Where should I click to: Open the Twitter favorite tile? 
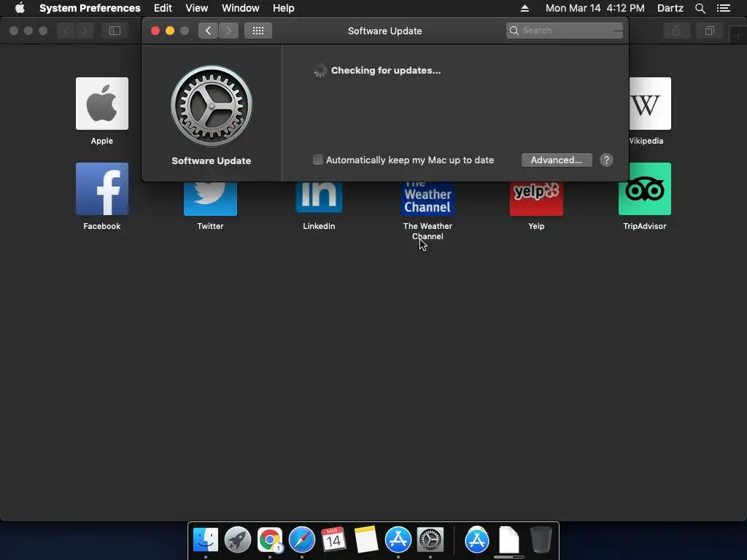tap(210, 198)
